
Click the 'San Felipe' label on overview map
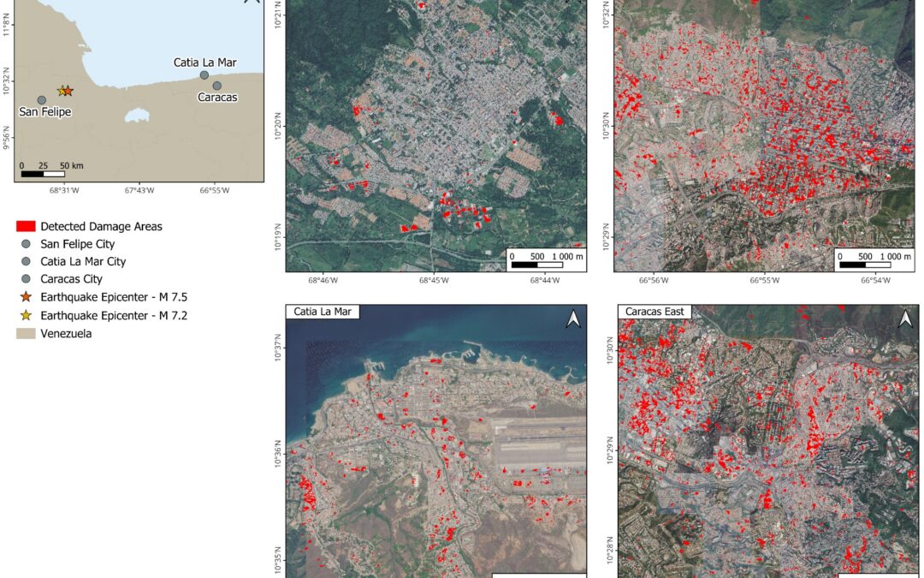44,111
